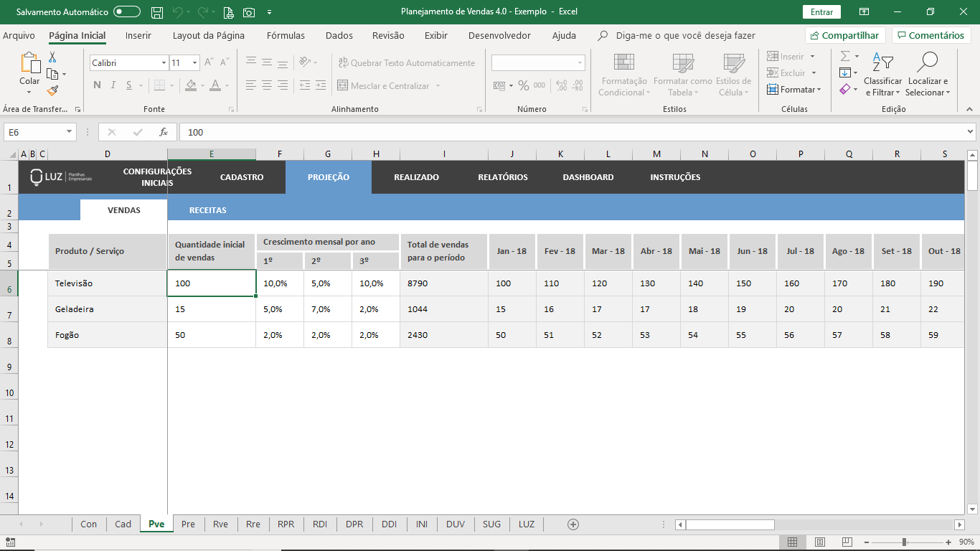980x551 pixels.
Task: Toggle bold formatting (N)
Action: coord(97,85)
